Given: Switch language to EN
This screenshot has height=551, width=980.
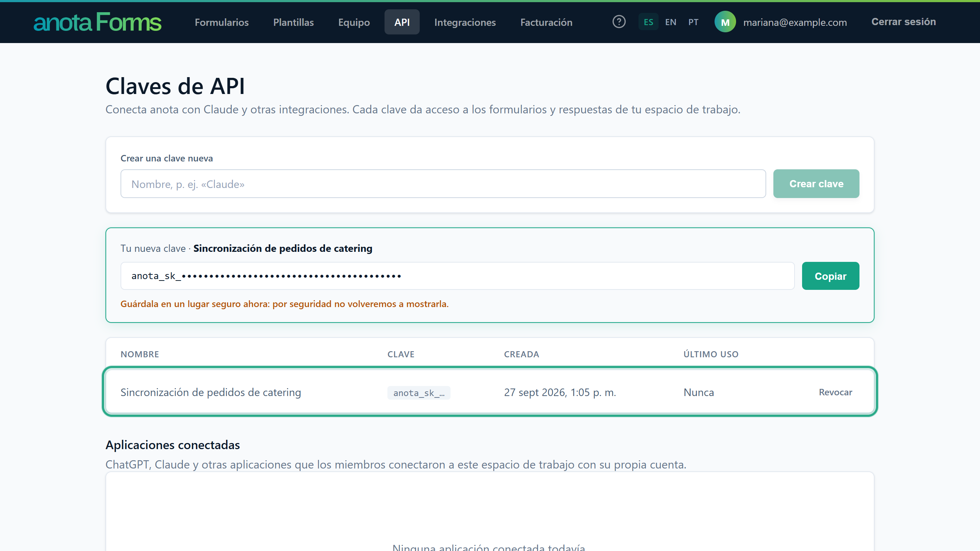Looking at the screenshot, I should [671, 22].
